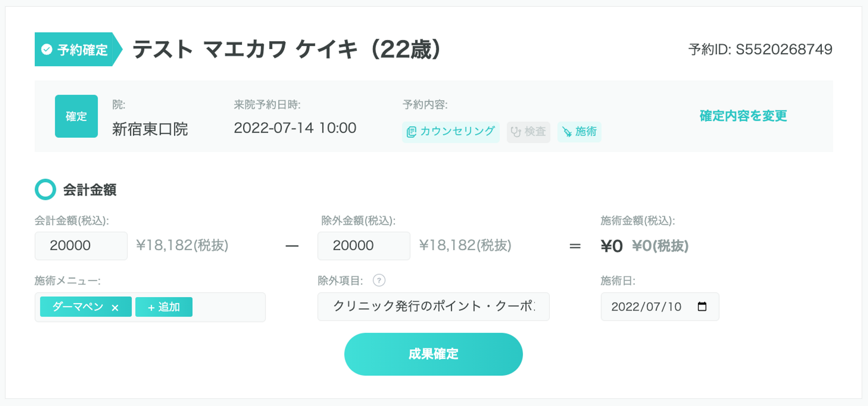
Task: Click the stethoscope 検査 icon
Action: click(516, 132)
